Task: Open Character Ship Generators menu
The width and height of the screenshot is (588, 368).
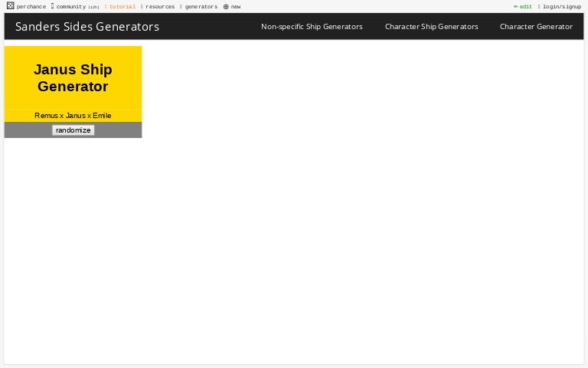Action: pos(431,27)
